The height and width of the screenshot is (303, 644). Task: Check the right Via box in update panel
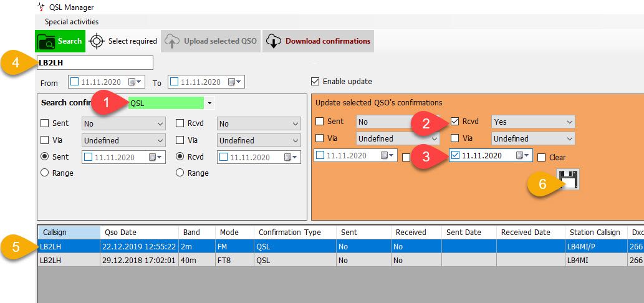tap(454, 138)
